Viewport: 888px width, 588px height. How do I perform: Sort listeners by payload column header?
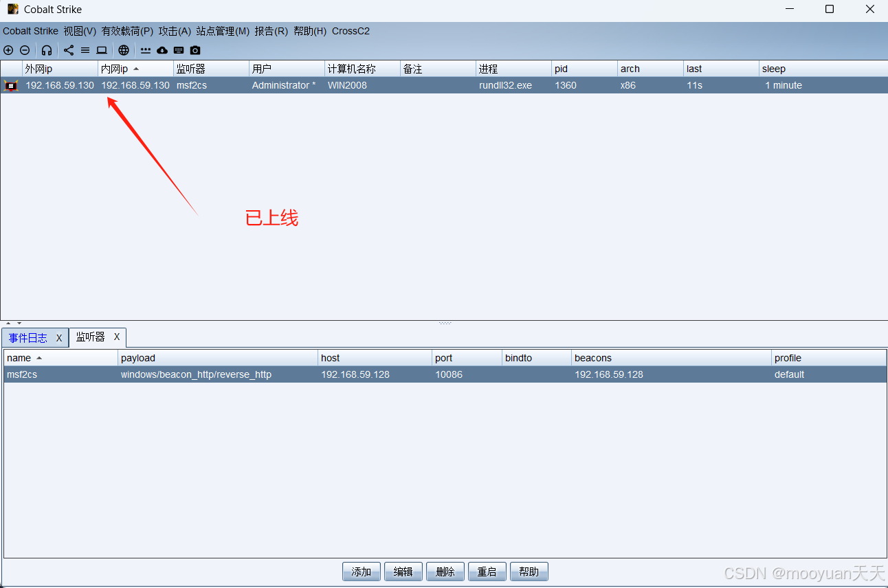pyautogui.click(x=219, y=358)
